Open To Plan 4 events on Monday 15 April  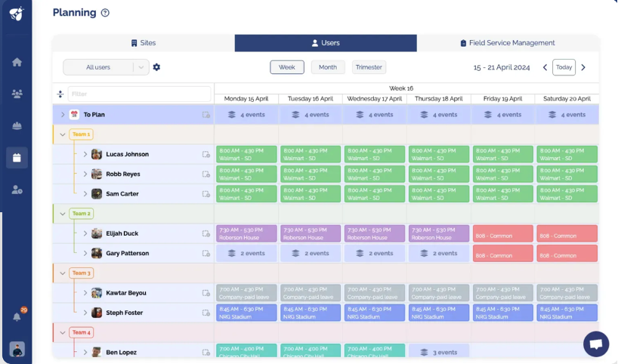(x=246, y=115)
